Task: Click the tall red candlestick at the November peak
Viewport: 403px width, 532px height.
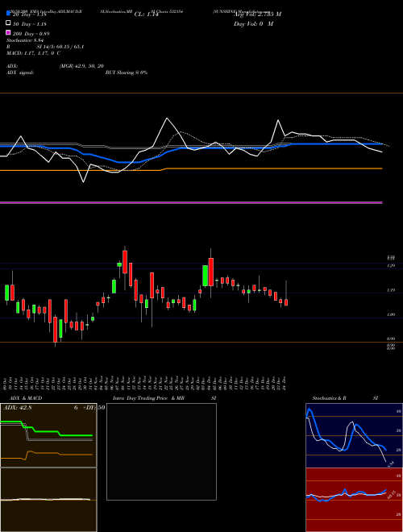Action: (125, 262)
